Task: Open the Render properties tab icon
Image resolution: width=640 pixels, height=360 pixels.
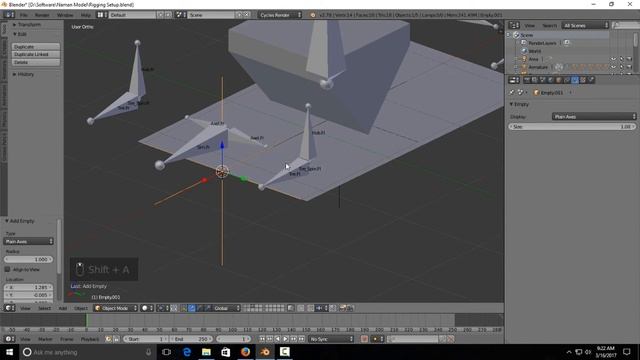Action: tap(527, 80)
